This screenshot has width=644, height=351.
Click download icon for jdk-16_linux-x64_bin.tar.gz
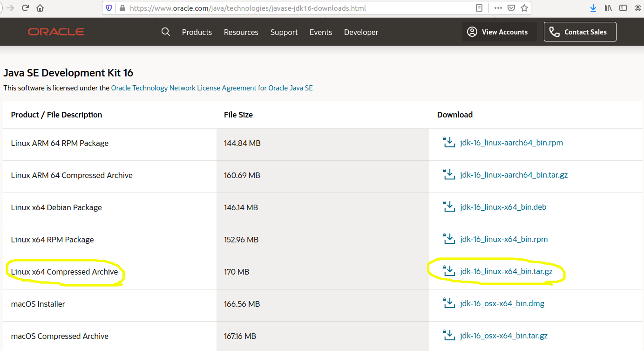click(448, 271)
